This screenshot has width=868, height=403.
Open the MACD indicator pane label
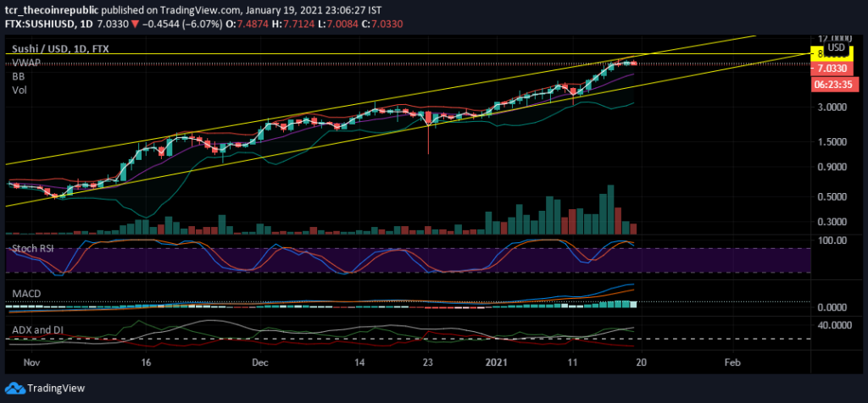26,293
